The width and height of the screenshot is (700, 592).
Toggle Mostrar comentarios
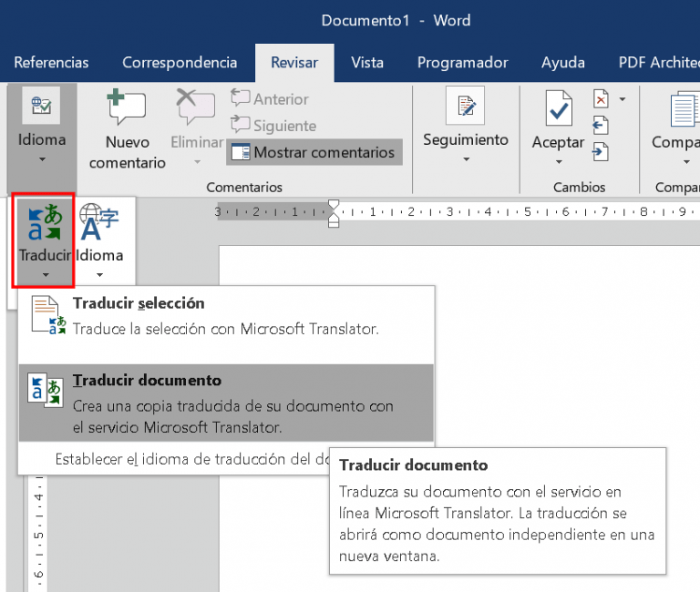[x=314, y=153]
